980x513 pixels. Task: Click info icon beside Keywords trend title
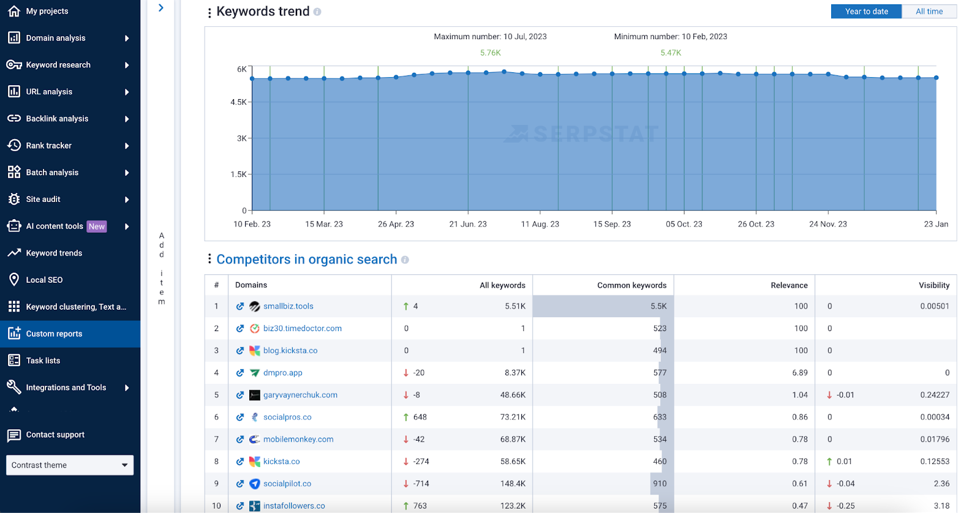click(317, 12)
